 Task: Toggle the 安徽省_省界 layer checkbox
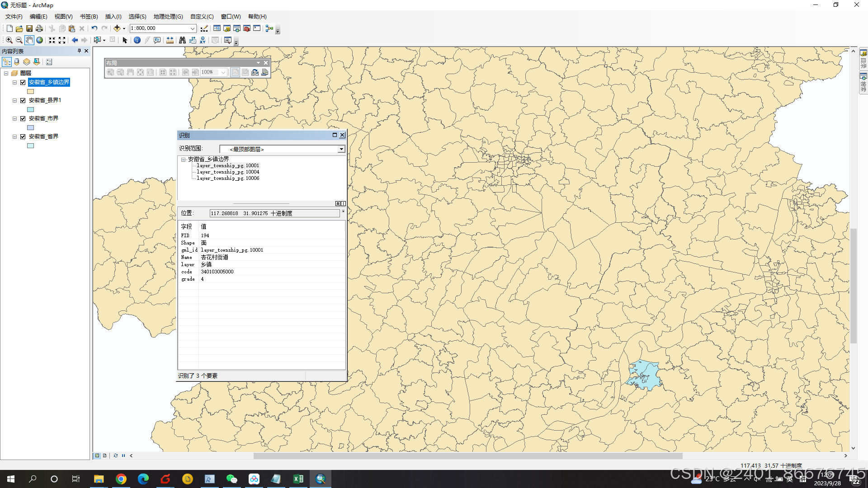(23, 136)
